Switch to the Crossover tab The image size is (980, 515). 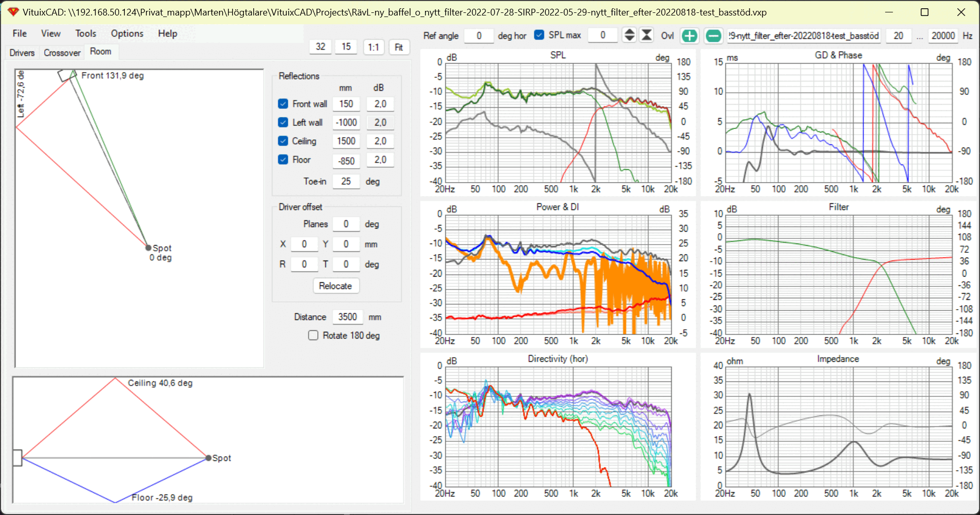pos(62,53)
